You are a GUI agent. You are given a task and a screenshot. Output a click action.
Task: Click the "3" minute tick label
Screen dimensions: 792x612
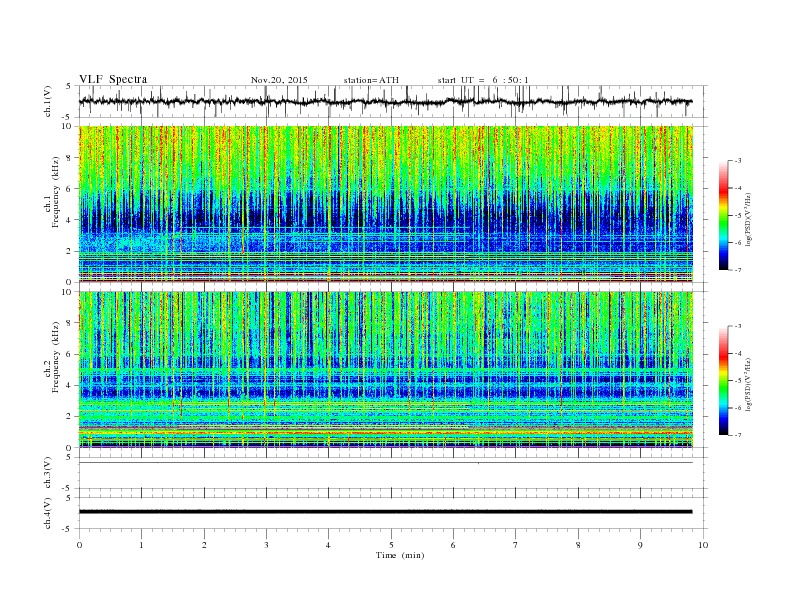[x=266, y=545]
